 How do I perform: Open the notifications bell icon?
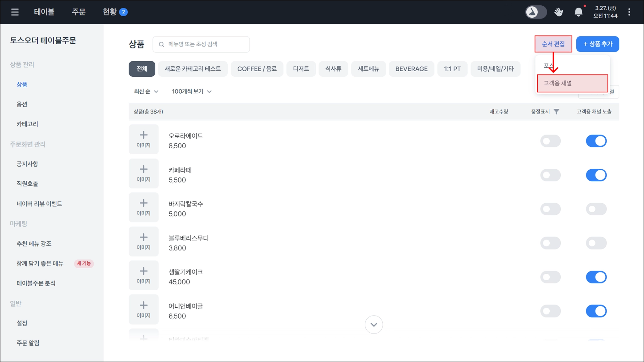point(578,12)
